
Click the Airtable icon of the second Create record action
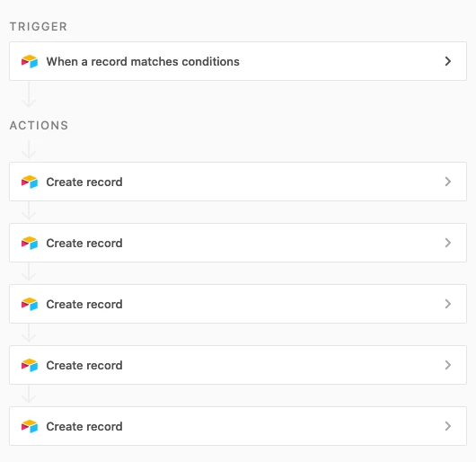click(x=30, y=243)
